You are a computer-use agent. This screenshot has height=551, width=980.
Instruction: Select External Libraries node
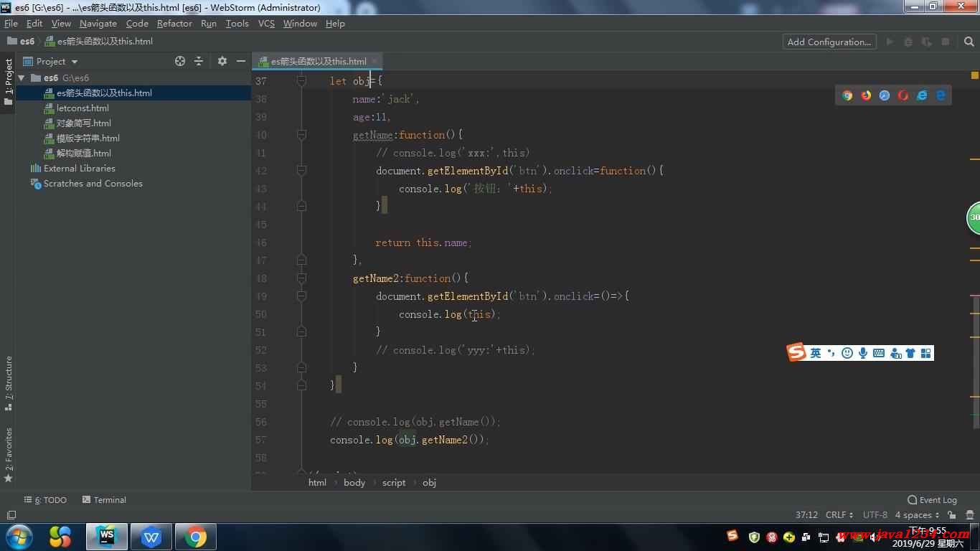[x=72, y=168]
